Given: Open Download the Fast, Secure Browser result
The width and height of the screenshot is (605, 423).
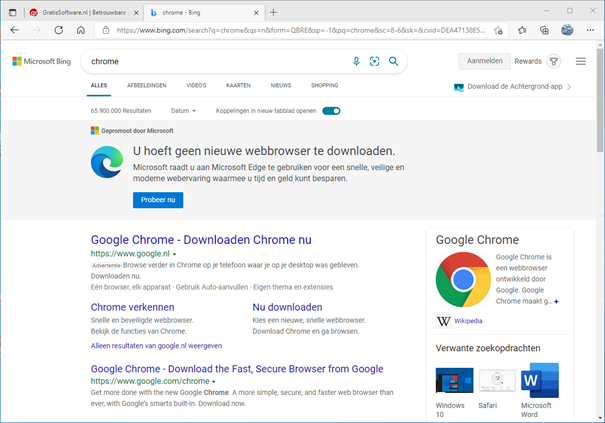Looking at the screenshot, I should tap(237, 369).
